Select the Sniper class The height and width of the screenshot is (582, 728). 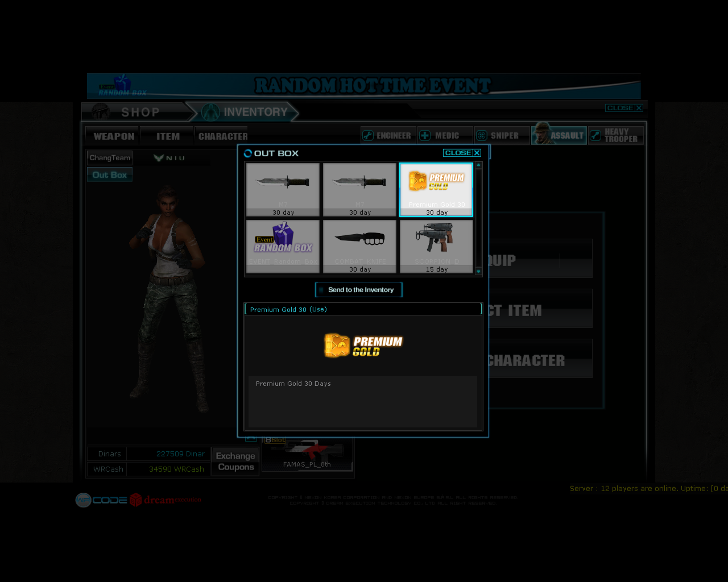(502, 135)
